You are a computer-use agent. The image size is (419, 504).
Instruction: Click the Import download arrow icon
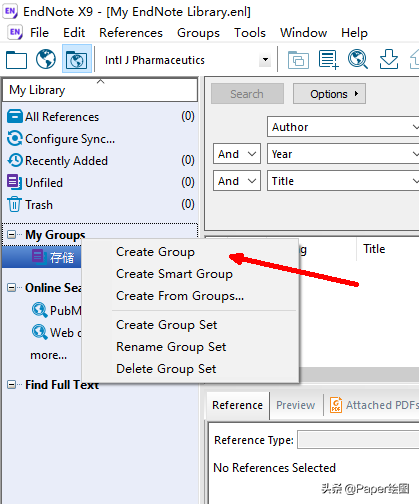[389, 59]
